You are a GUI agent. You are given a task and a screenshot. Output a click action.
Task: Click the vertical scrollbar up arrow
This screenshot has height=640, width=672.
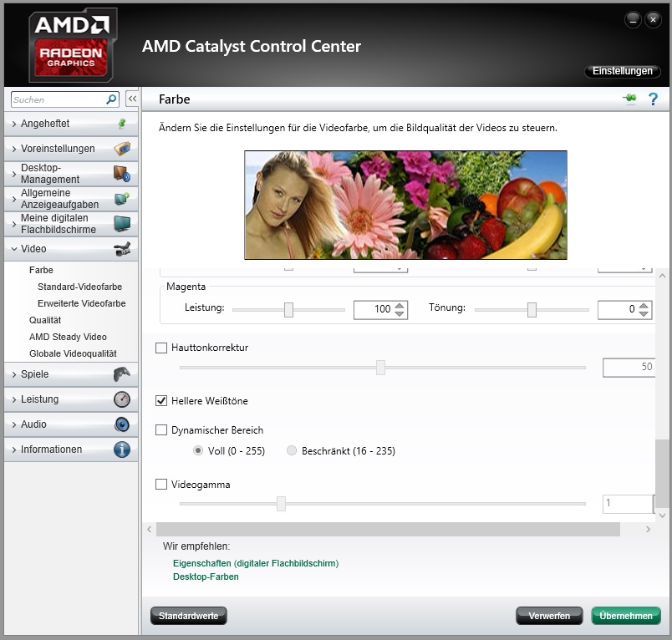(662, 276)
